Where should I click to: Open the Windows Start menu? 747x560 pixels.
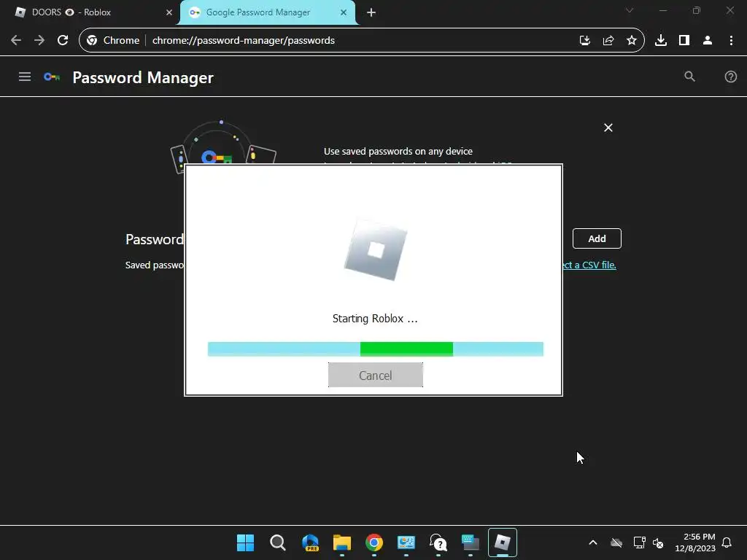(246, 542)
